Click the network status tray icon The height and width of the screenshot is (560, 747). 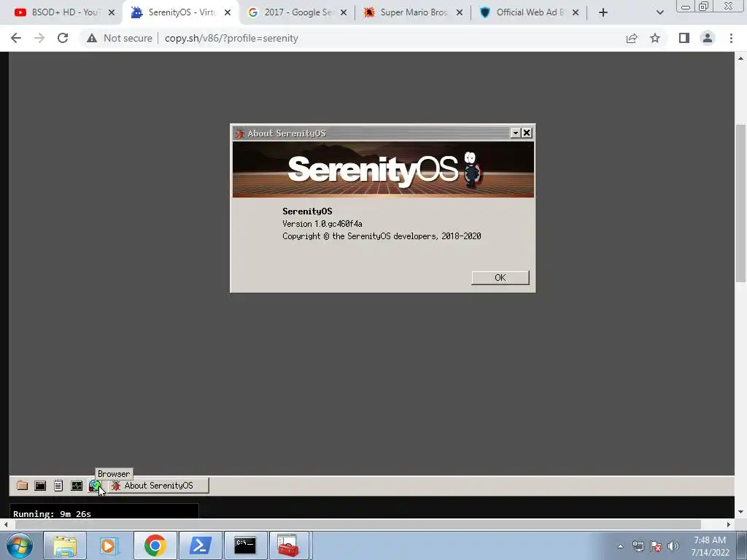(x=638, y=546)
